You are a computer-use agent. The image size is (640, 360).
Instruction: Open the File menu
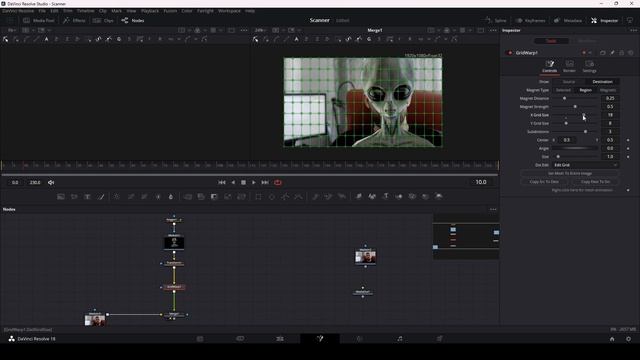[x=42, y=11]
